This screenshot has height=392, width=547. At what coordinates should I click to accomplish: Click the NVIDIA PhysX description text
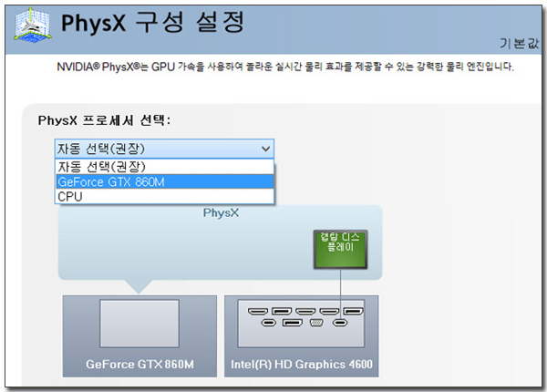(285, 67)
